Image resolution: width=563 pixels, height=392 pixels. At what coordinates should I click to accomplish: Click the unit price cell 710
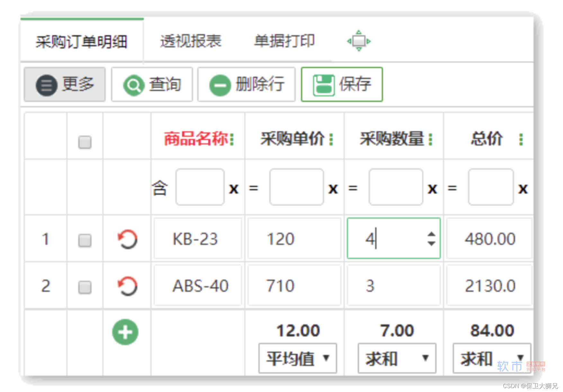[294, 285]
